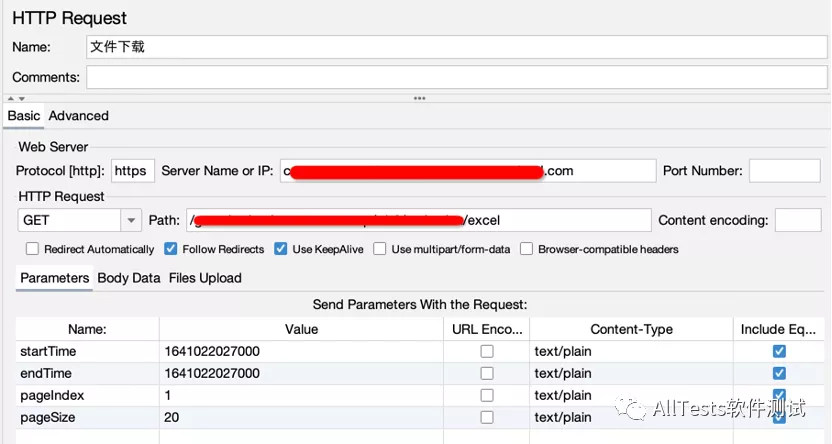Viewport: 832px width, 444px height.
Task: Select the pageSize value cell
Action: [x=300, y=417]
